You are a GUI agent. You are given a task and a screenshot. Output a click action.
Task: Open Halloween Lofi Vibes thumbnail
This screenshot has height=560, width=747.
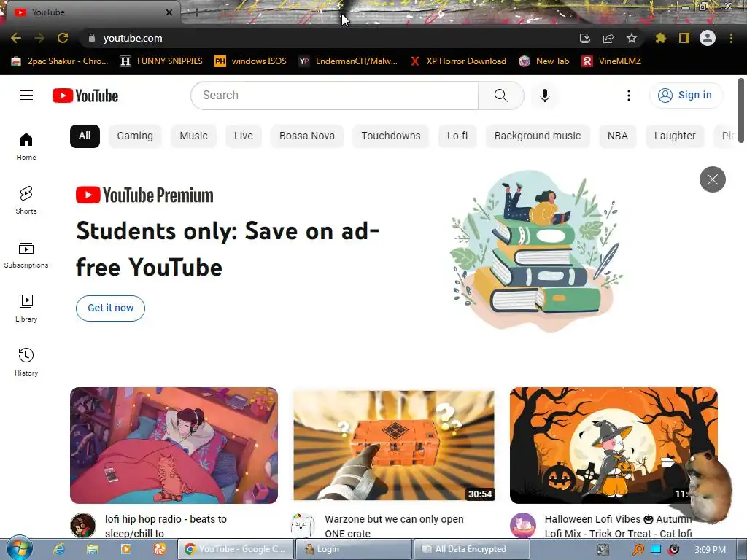click(614, 446)
